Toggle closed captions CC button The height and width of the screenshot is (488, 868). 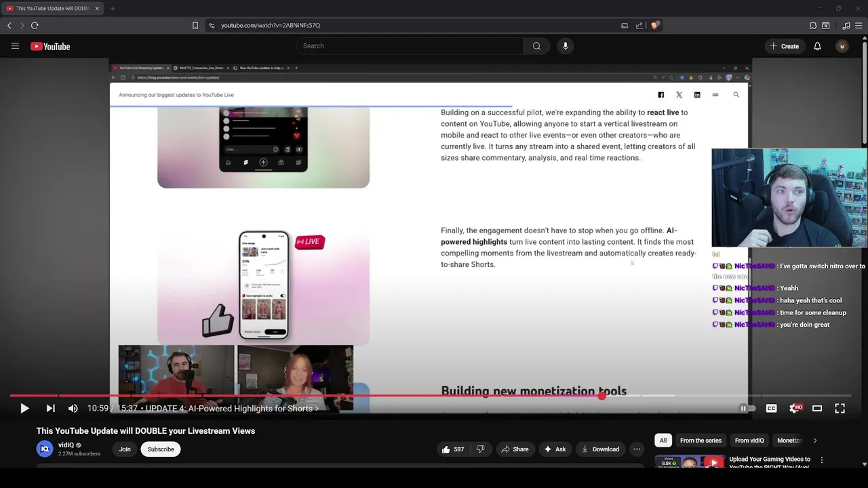(771, 408)
